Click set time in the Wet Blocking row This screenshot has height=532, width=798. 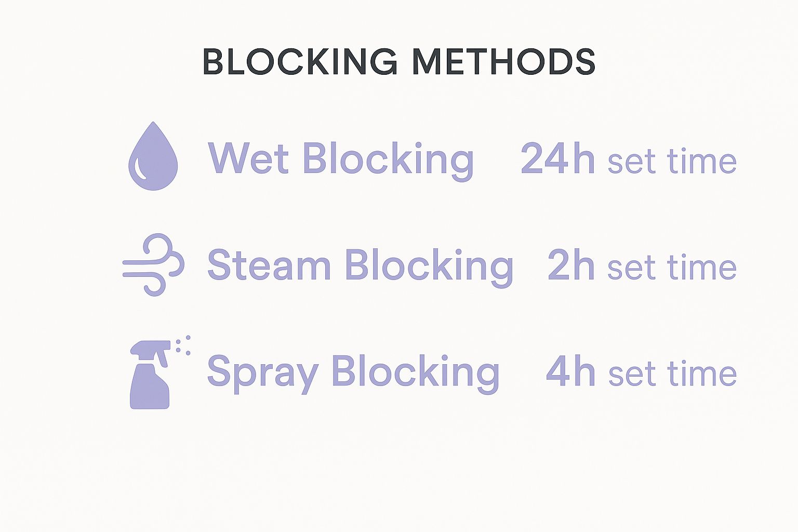[672, 161]
